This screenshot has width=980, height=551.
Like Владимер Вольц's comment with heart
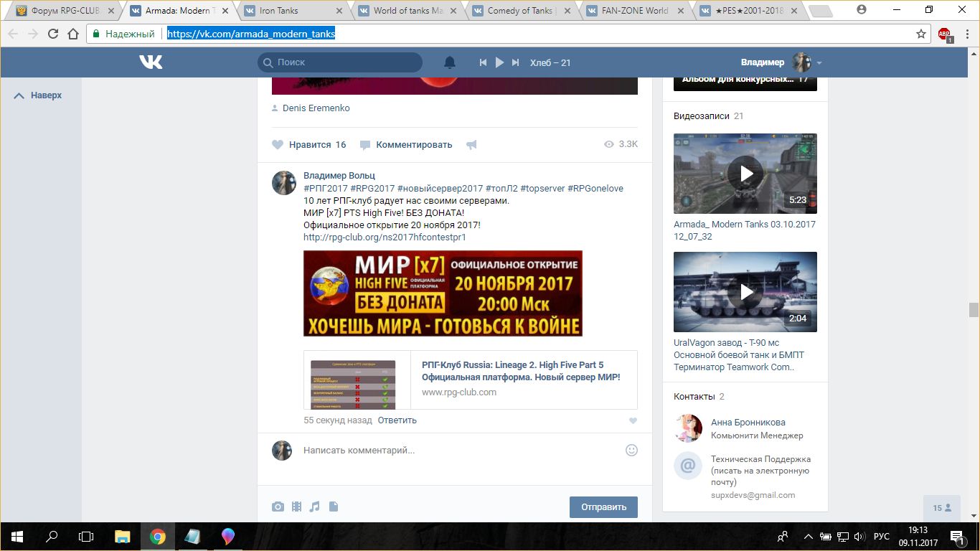pyautogui.click(x=632, y=421)
